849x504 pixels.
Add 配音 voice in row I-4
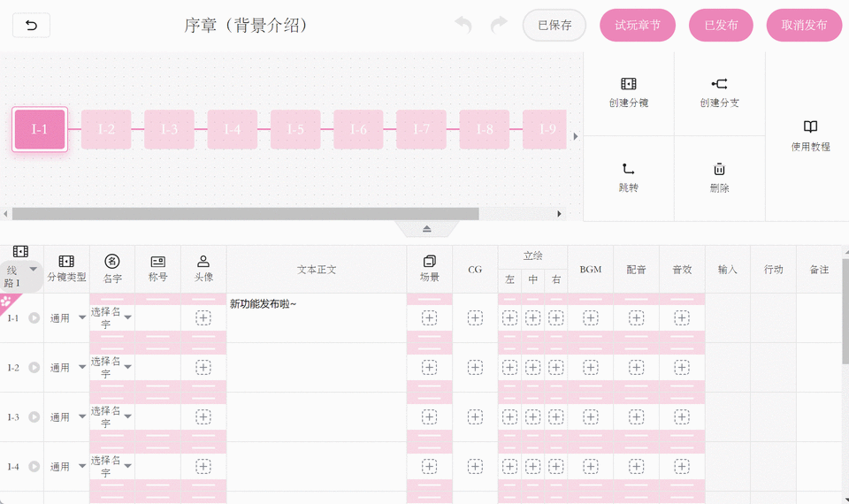coord(636,467)
